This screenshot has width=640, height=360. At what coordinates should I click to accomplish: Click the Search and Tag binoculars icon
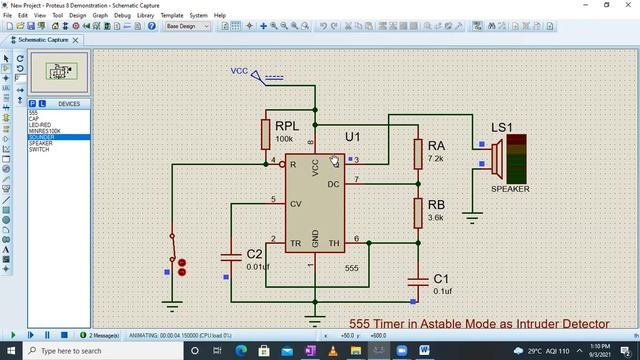(x=492, y=26)
